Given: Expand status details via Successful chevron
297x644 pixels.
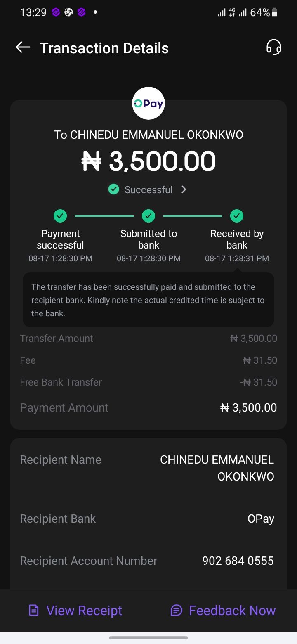Looking at the screenshot, I should click(x=184, y=189).
